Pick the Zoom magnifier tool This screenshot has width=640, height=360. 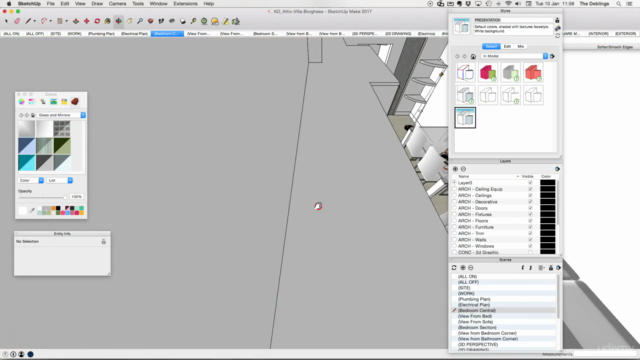tap(140, 21)
